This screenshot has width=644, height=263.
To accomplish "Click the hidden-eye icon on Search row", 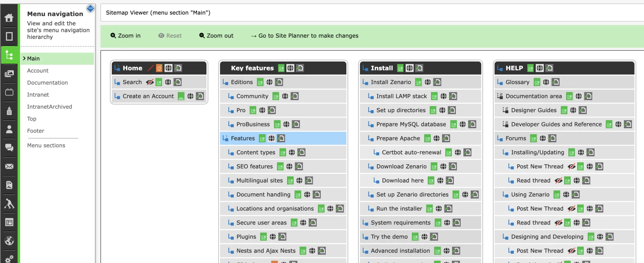I will pyautogui.click(x=150, y=82).
